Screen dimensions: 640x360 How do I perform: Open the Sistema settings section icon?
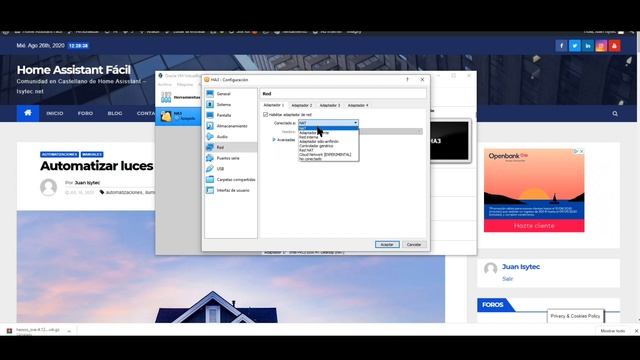(x=210, y=104)
